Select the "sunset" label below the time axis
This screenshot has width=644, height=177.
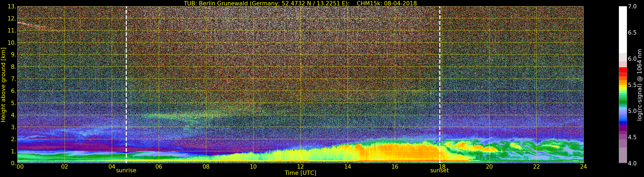(439, 171)
